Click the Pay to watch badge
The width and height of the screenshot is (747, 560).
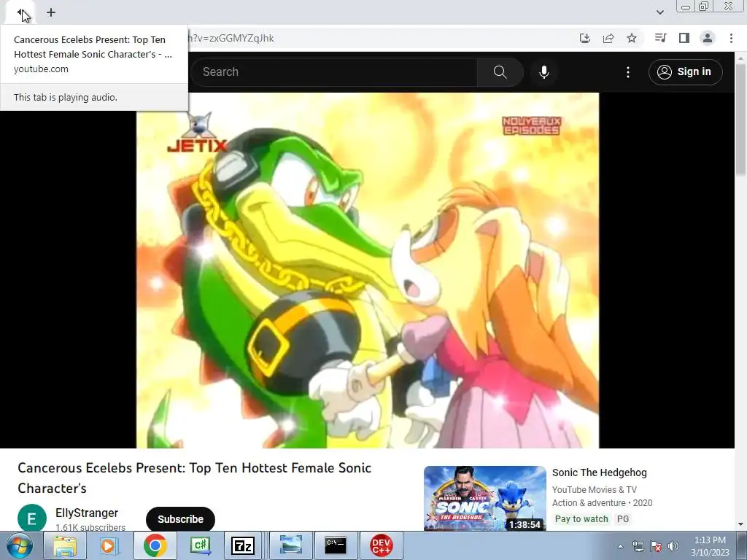coord(581,519)
